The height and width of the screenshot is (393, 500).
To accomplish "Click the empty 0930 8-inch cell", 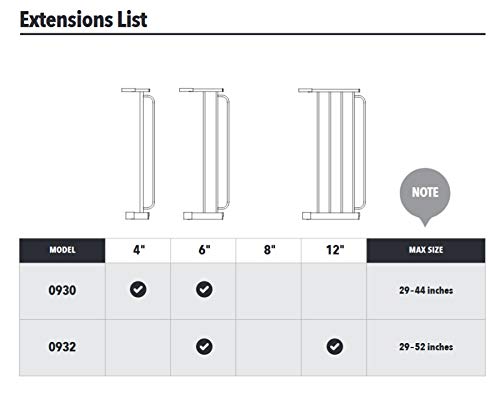I will (268, 291).
